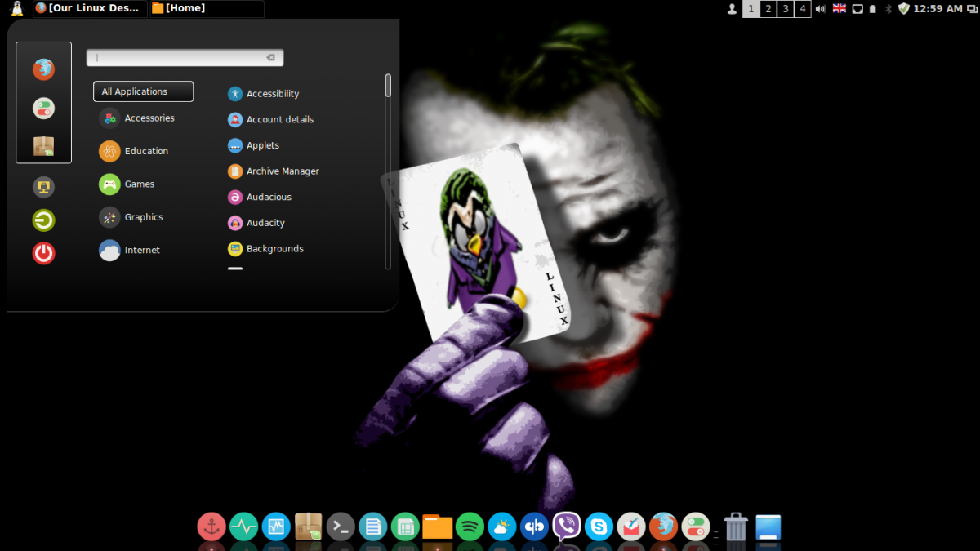Switch to workspace 4
This screenshot has width=980, height=551.
click(802, 9)
